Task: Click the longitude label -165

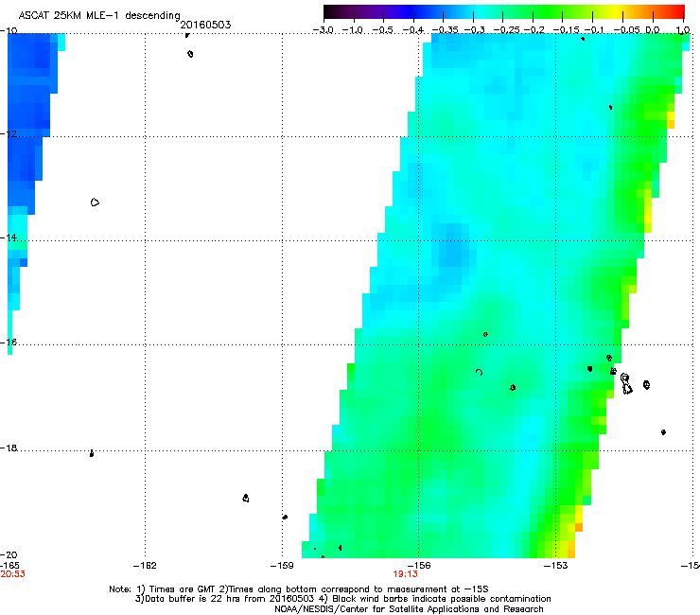Action: (x=9, y=566)
